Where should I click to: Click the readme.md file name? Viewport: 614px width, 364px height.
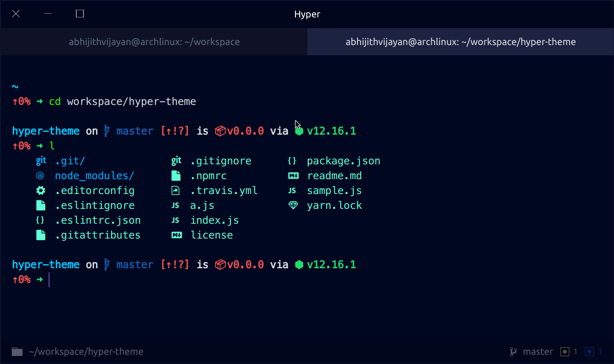(334, 176)
